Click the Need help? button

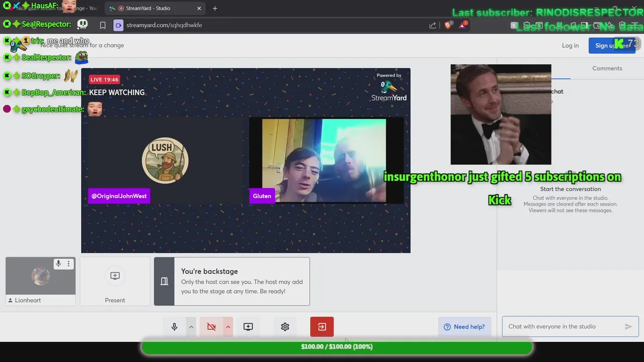464,327
